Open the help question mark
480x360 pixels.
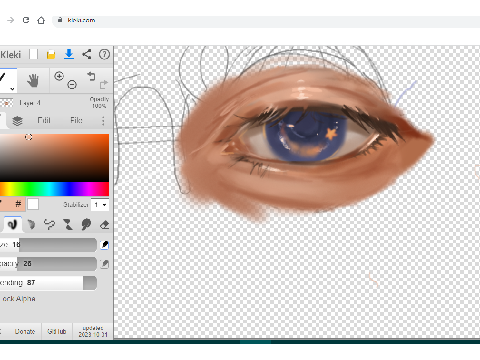pyautogui.click(x=104, y=54)
